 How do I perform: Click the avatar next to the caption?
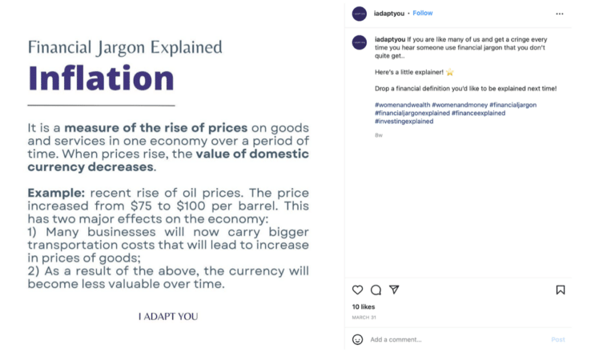pyautogui.click(x=360, y=43)
